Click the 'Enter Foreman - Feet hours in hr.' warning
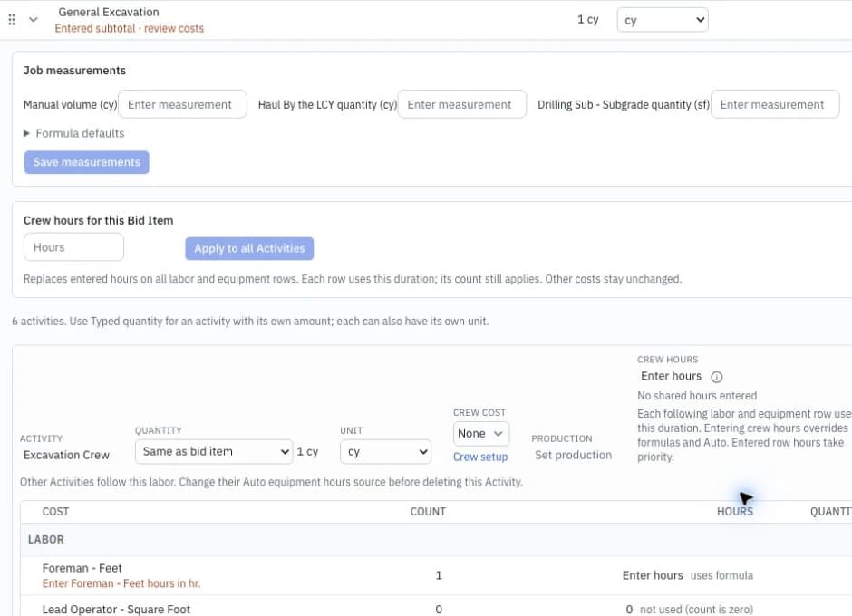The image size is (852, 616). (x=121, y=583)
